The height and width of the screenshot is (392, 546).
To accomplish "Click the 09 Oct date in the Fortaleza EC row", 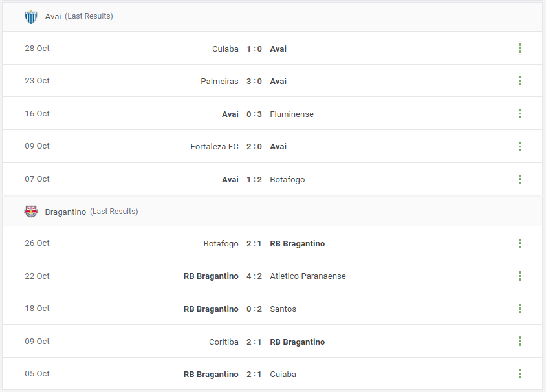I will tap(38, 146).
